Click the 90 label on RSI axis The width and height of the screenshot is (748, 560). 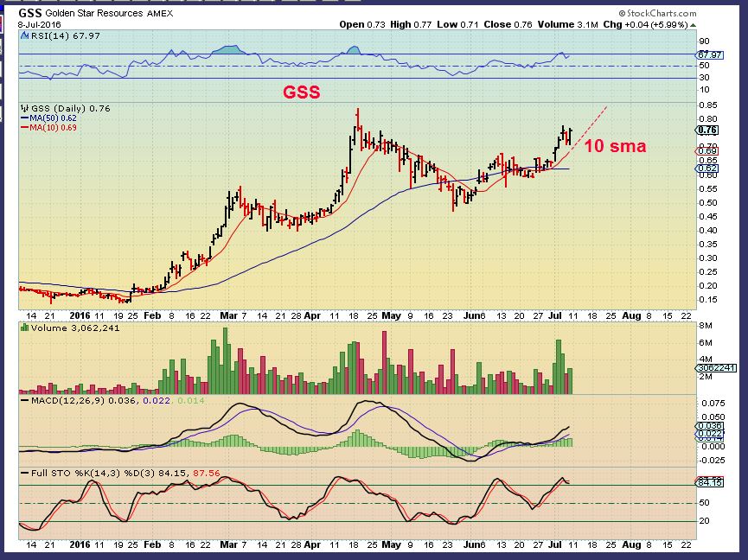tap(704, 41)
